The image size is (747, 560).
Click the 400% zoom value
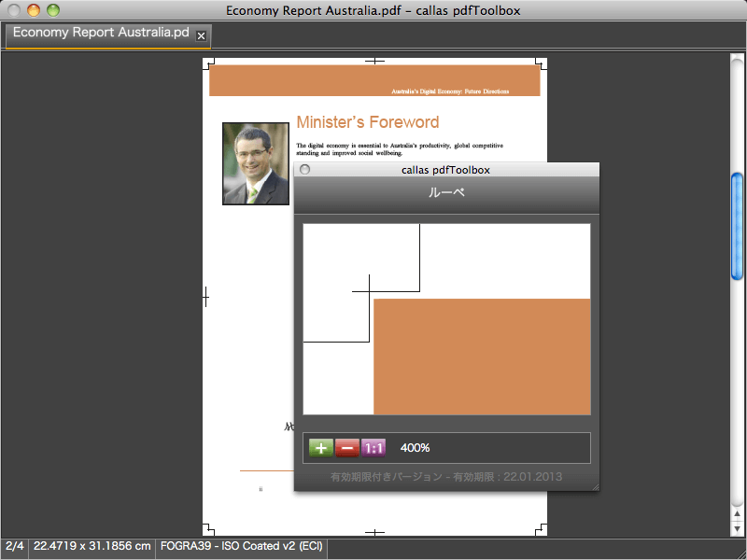tap(415, 448)
